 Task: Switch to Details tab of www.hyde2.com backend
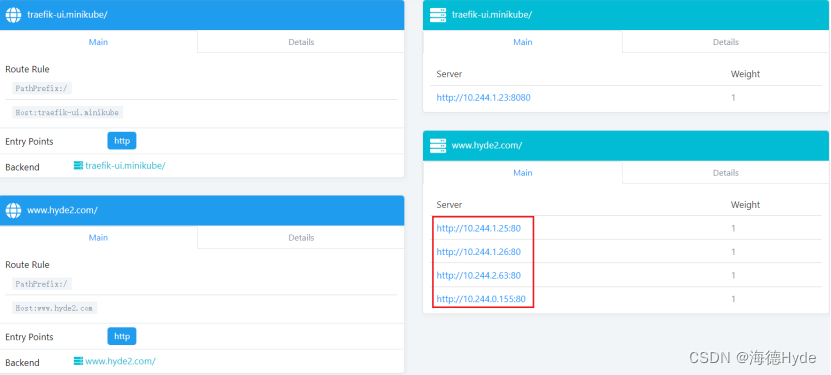tap(726, 173)
